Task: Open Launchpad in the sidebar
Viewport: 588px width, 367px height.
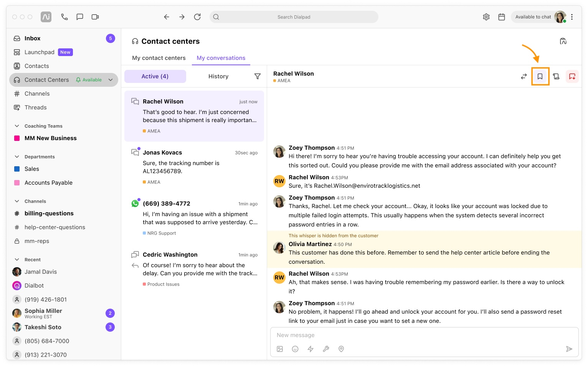Action: pos(64,52)
